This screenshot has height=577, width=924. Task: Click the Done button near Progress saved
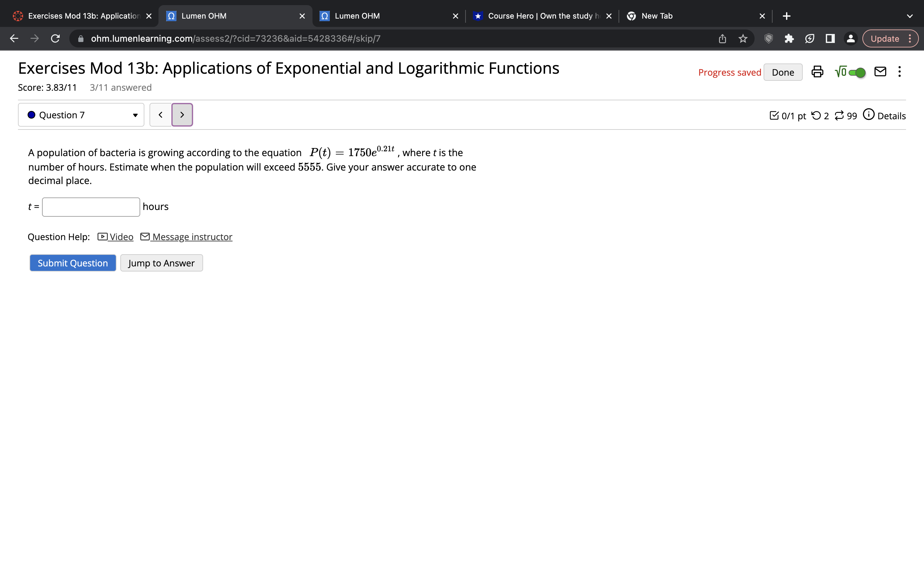coord(783,72)
